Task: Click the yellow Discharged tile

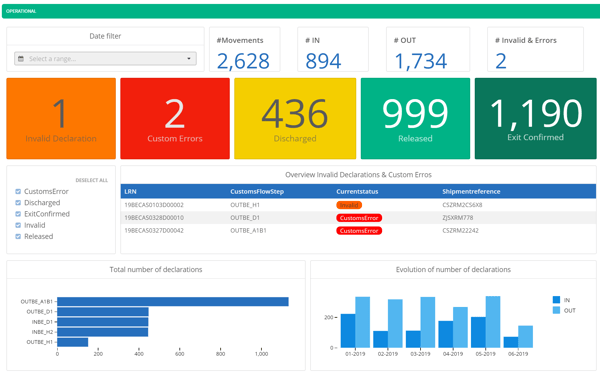Action: tap(295, 119)
